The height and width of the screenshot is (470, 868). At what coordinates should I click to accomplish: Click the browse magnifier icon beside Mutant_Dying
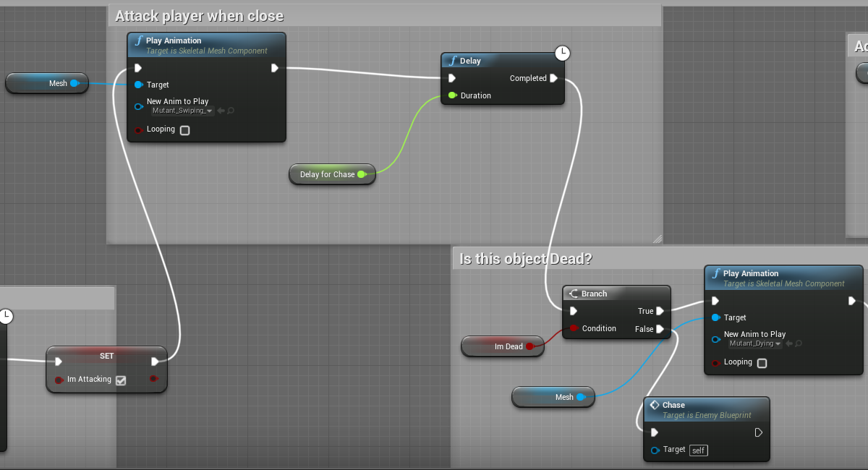798,343
